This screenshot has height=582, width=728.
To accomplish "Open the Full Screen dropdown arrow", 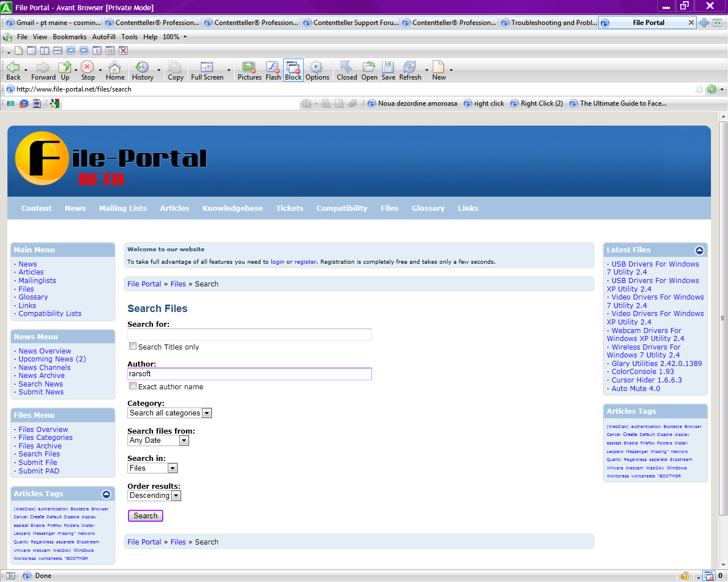I will point(229,70).
